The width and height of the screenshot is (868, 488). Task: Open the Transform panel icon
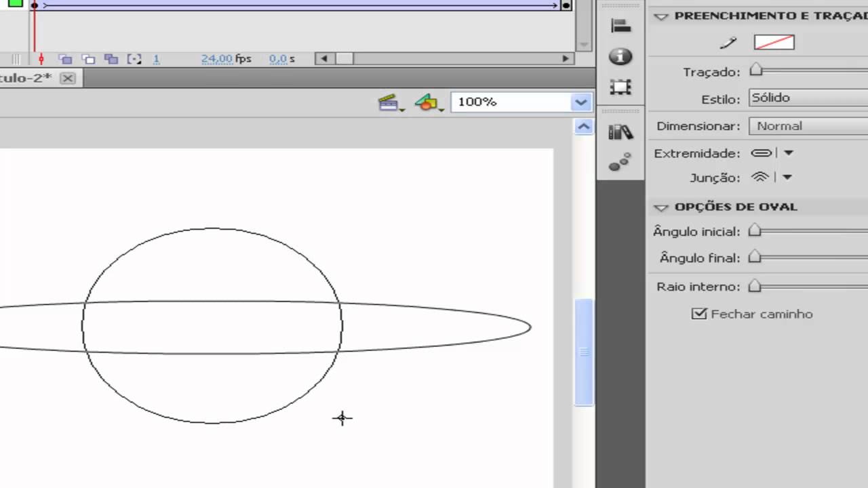point(620,87)
